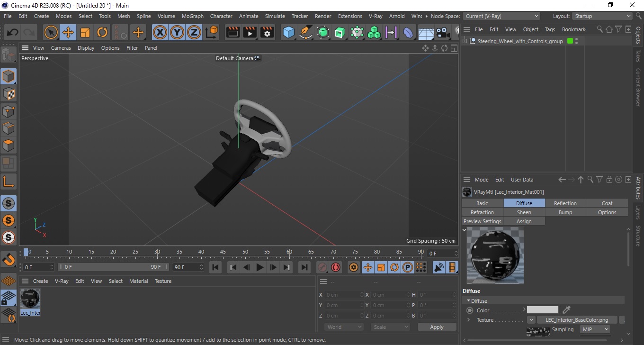Add a Subdivision Surface generator
644x345 pixels.
click(x=323, y=33)
